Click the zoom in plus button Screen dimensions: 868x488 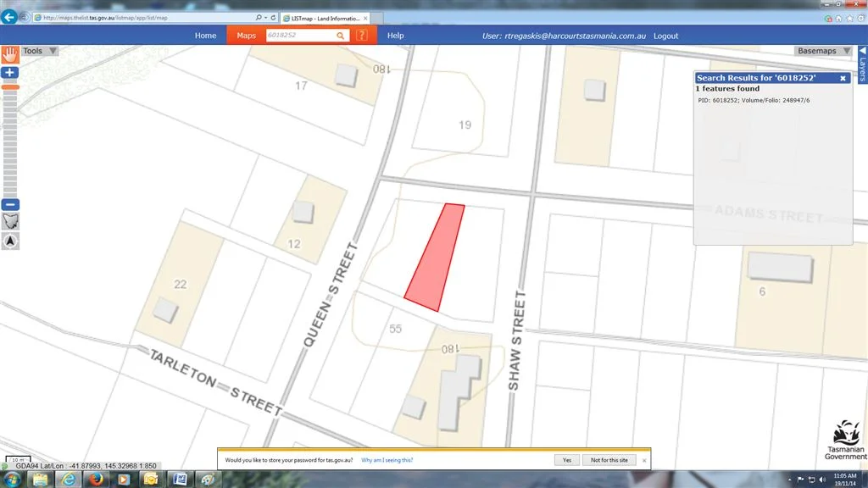coord(10,74)
